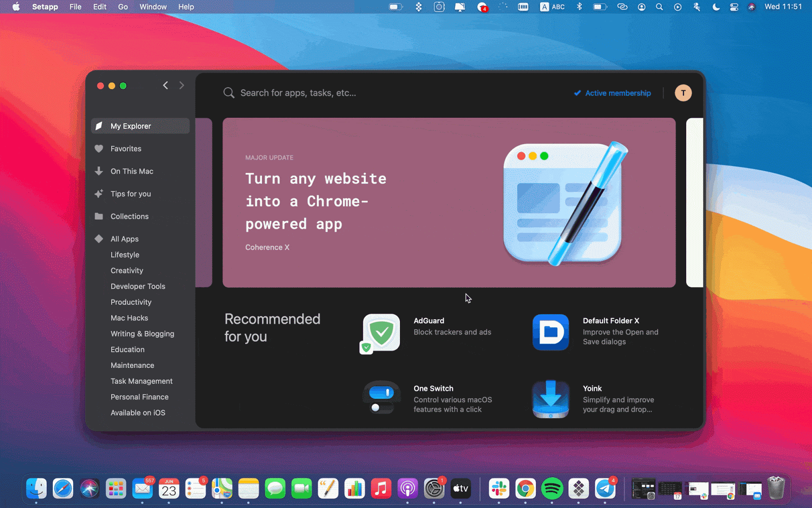Image resolution: width=812 pixels, height=508 pixels.
Task: Open the One Switch title
Action: pos(433,388)
